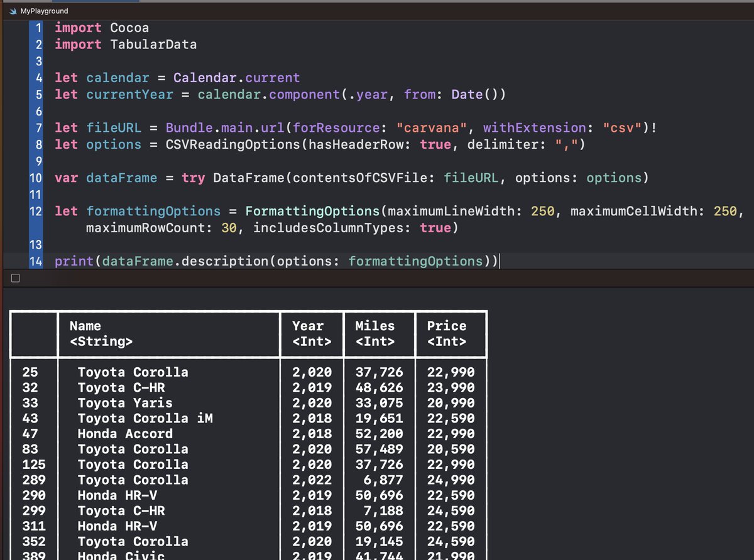754x560 pixels.
Task: Click the Swift icon beside MyPlayground
Action: 14,11
